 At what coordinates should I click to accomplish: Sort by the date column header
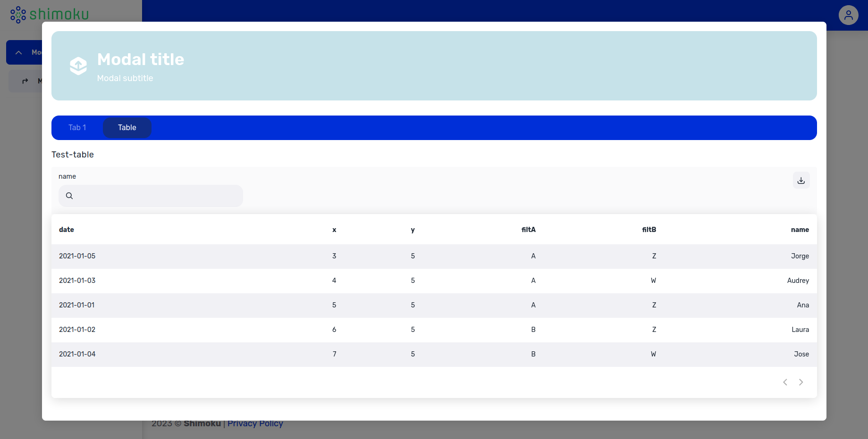click(x=67, y=230)
